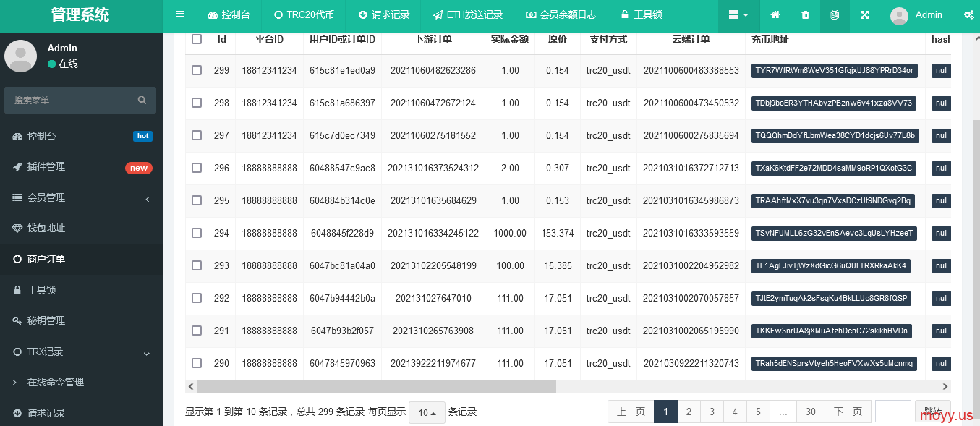Clear cache with the trash icon
Screen dimensions: 980x426
pyautogui.click(x=806, y=14)
